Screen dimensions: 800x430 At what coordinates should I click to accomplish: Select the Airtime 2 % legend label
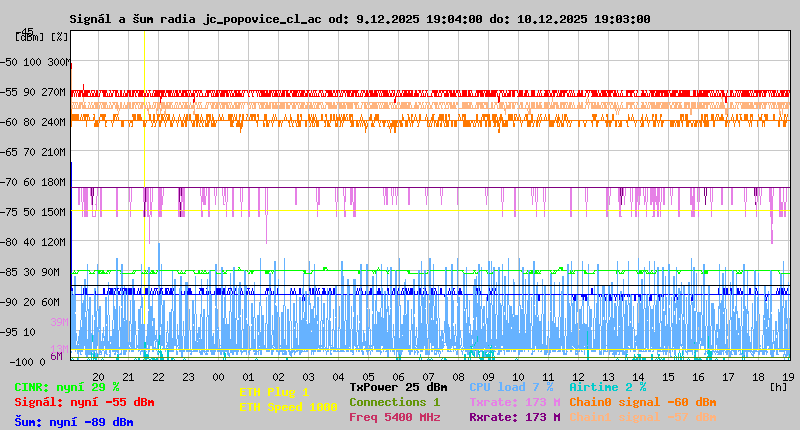point(607,387)
